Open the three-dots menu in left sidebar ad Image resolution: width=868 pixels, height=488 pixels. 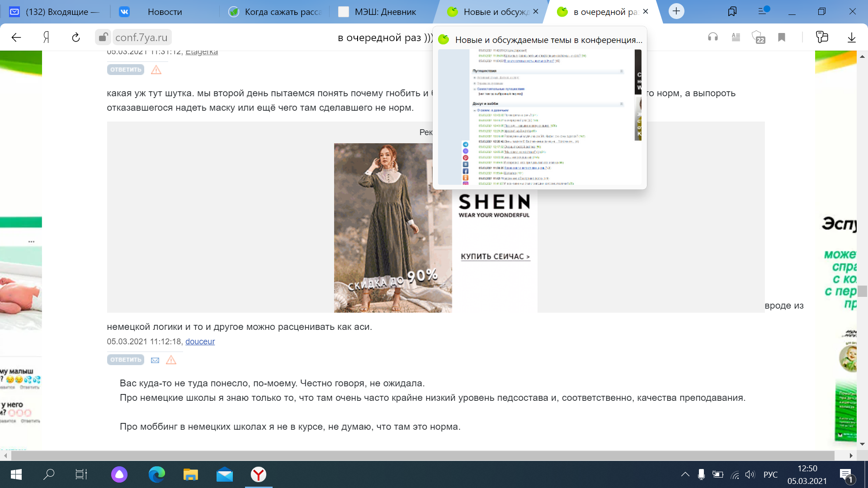pos(31,242)
